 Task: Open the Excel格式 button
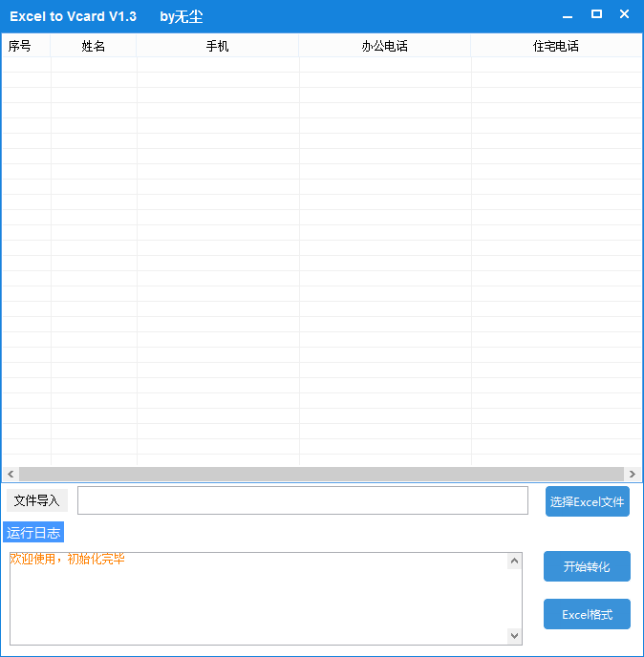587,614
